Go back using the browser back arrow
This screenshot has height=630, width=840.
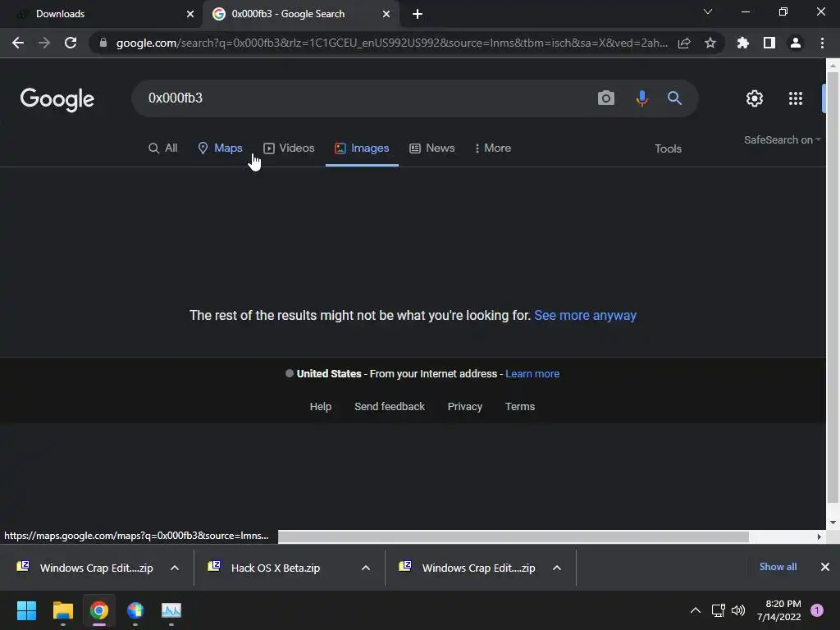(x=18, y=43)
